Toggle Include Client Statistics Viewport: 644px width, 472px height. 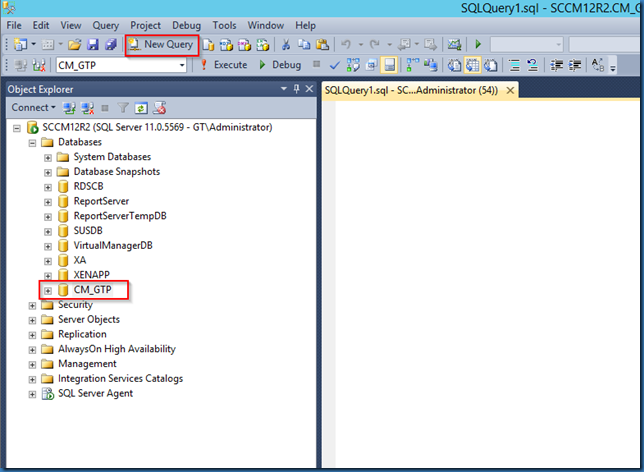coord(430,65)
